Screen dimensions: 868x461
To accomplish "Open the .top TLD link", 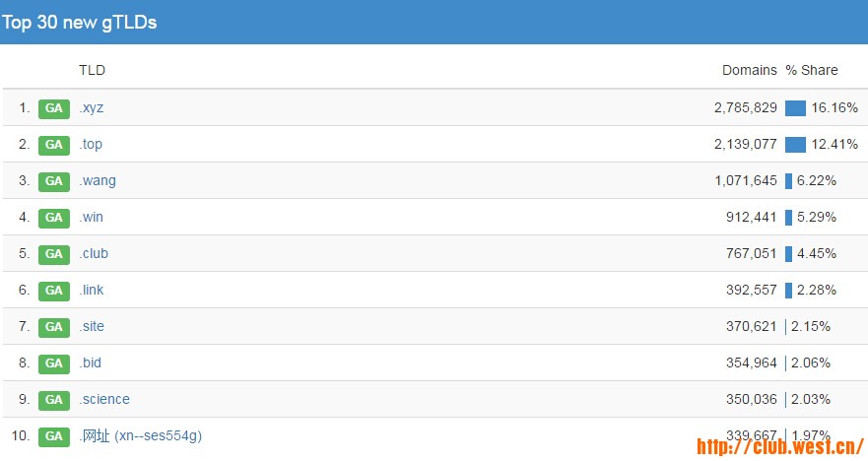I will click(91, 145).
